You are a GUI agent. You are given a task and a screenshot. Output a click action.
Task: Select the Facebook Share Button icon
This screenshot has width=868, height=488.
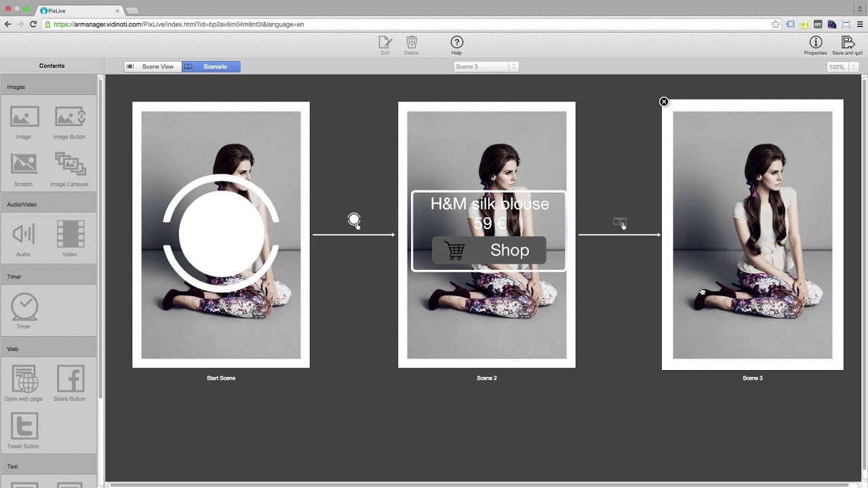coord(70,379)
